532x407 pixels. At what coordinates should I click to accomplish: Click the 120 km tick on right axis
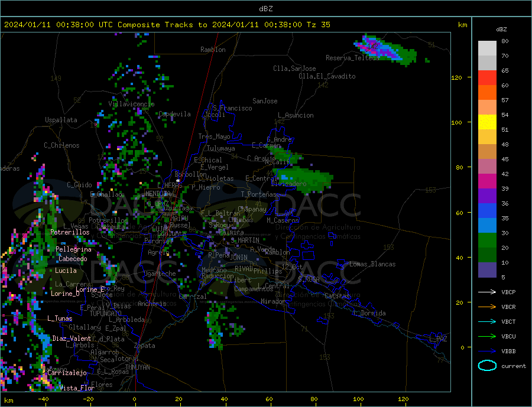[x=458, y=77]
